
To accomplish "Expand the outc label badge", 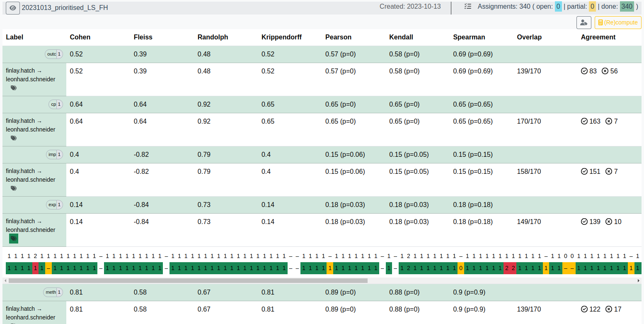I will (x=54, y=54).
